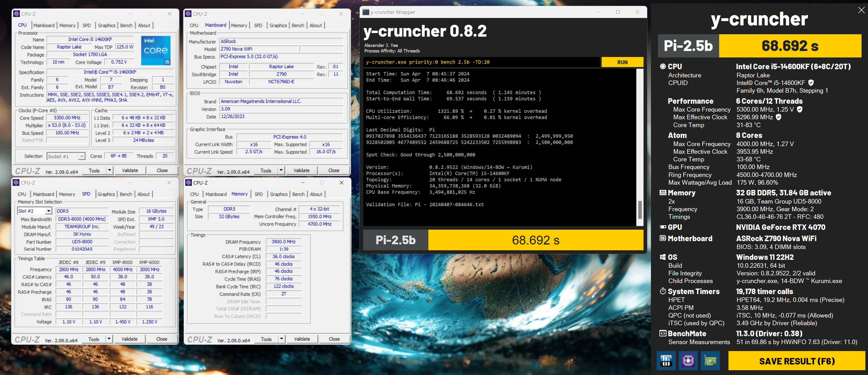
Task: Click the yellow Pi-2.5b 68.692 s result bar in the wrapper
Action: (535, 240)
